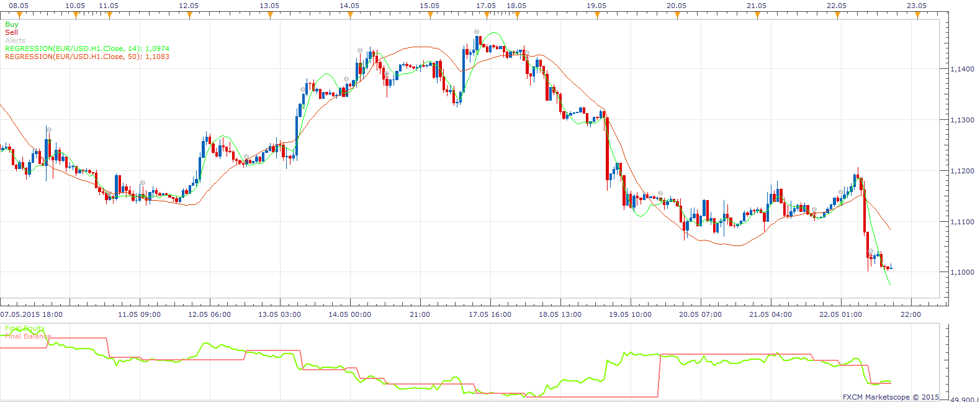Click the REGRESSION 50-period indicator label
Image resolution: width=980 pixels, height=402 pixels.
(87, 57)
